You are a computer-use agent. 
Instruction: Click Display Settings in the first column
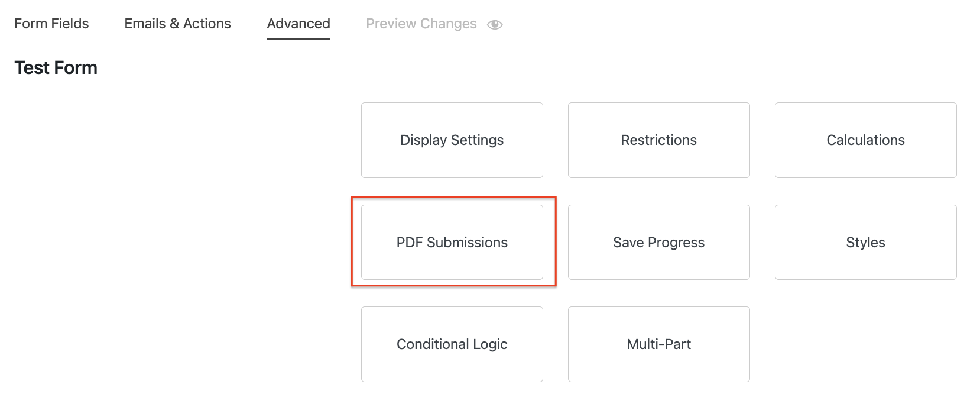(x=452, y=140)
